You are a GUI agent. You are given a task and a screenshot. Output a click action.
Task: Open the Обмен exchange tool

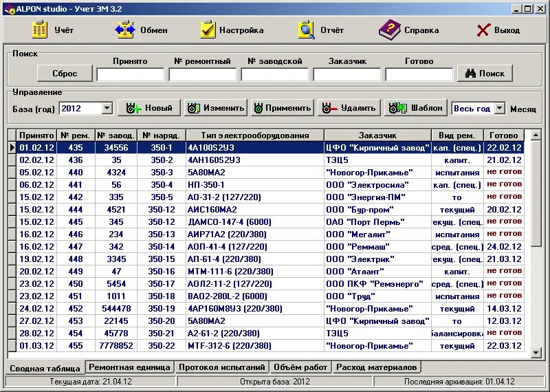click(142, 30)
